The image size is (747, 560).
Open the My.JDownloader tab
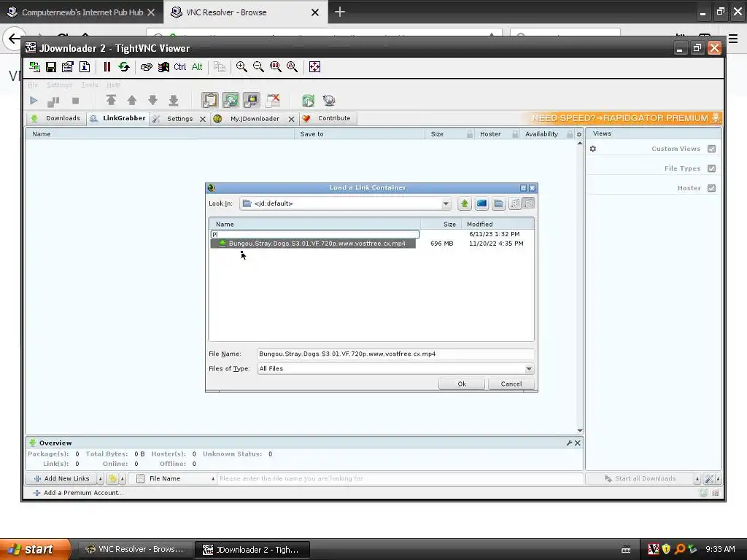pyautogui.click(x=255, y=119)
